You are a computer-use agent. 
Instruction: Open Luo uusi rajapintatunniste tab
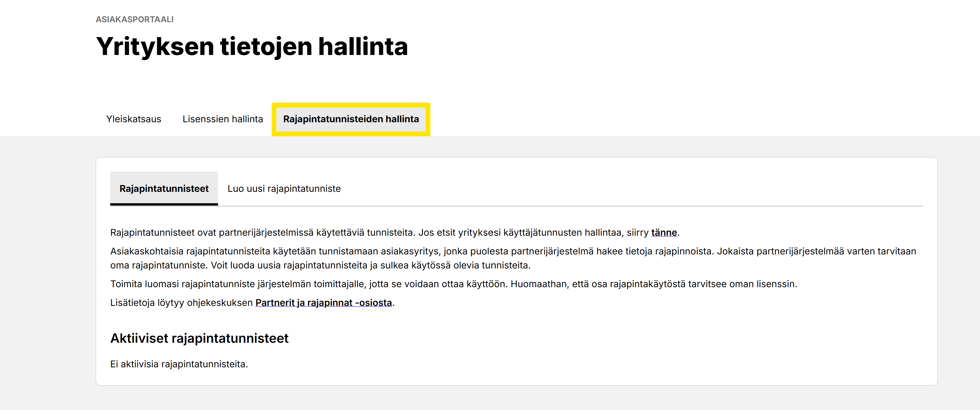tap(284, 188)
